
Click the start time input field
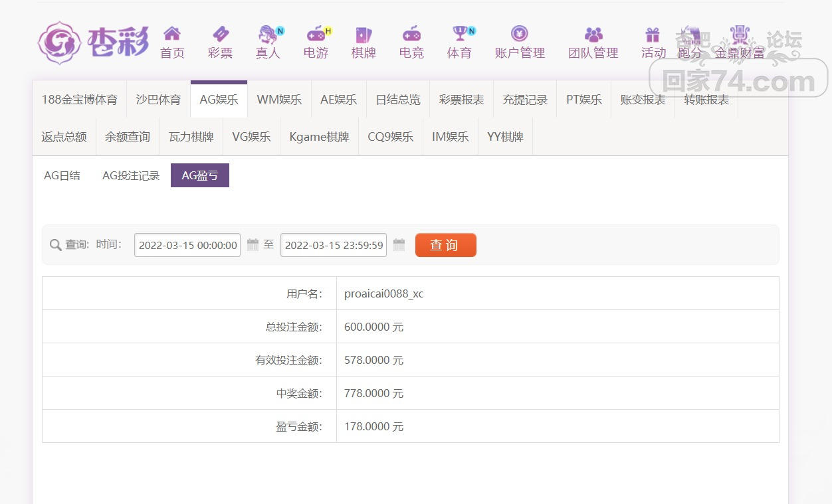(x=187, y=245)
